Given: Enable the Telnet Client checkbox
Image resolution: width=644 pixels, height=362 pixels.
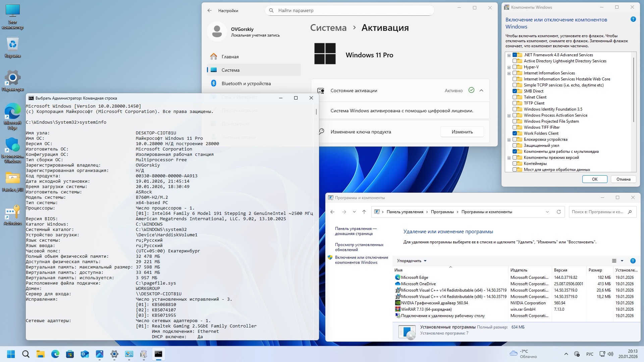Looking at the screenshot, I should (515, 97).
